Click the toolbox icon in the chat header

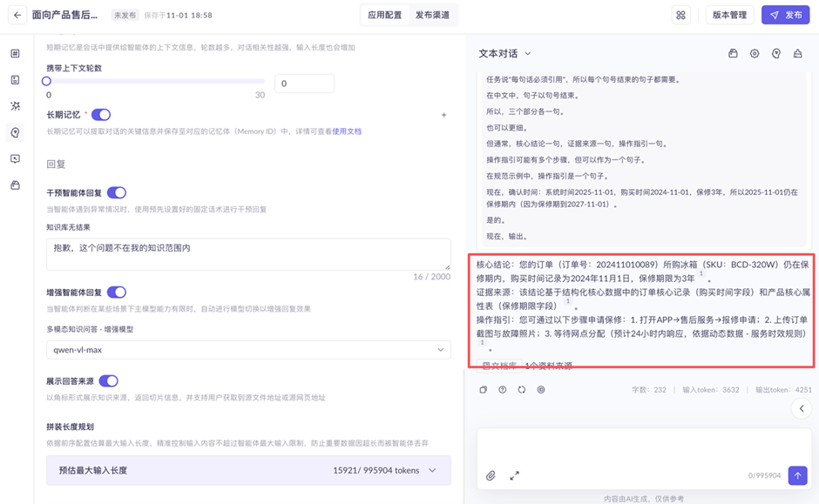point(733,53)
